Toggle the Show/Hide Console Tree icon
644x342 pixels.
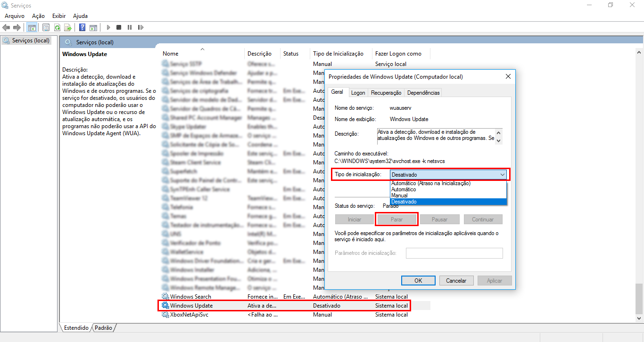[32, 27]
